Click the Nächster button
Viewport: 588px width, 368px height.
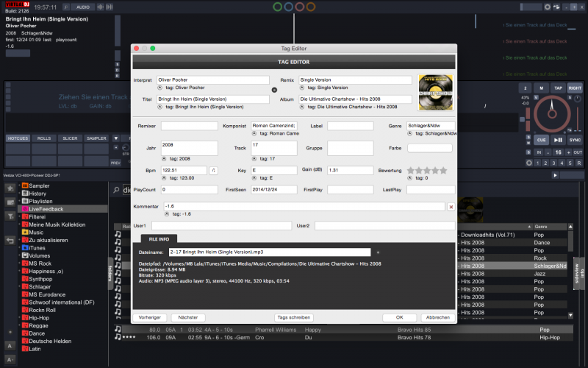[x=188, y=318]
